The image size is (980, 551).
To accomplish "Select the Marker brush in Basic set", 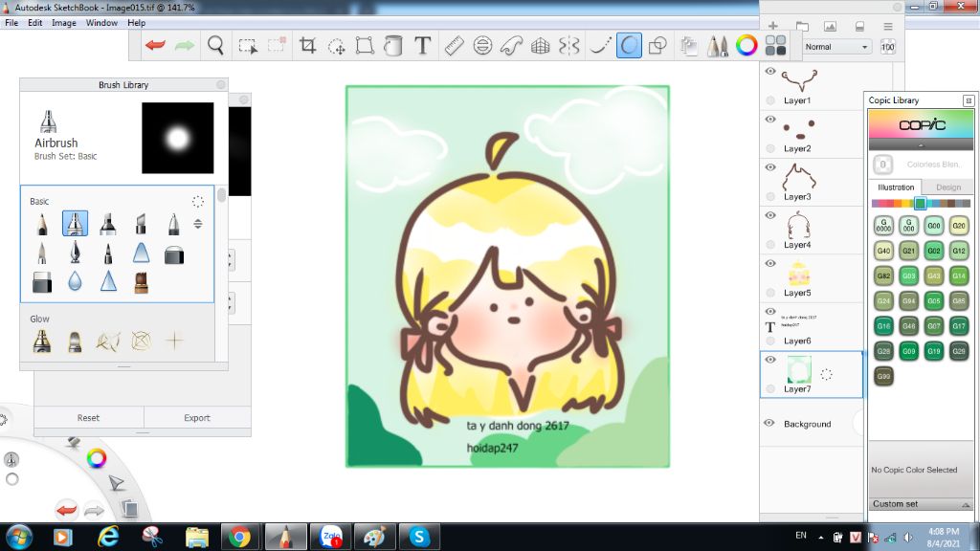I will pyautogui.click(x=108, y=224).
